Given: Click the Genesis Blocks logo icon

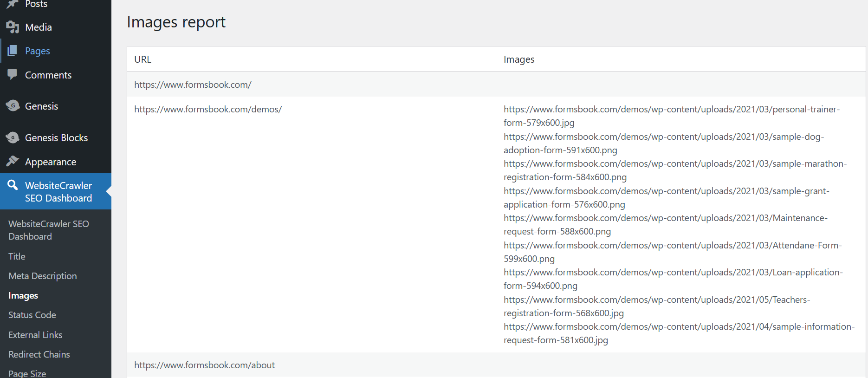Looking at the screenshot, I should (x=13, y=137).
